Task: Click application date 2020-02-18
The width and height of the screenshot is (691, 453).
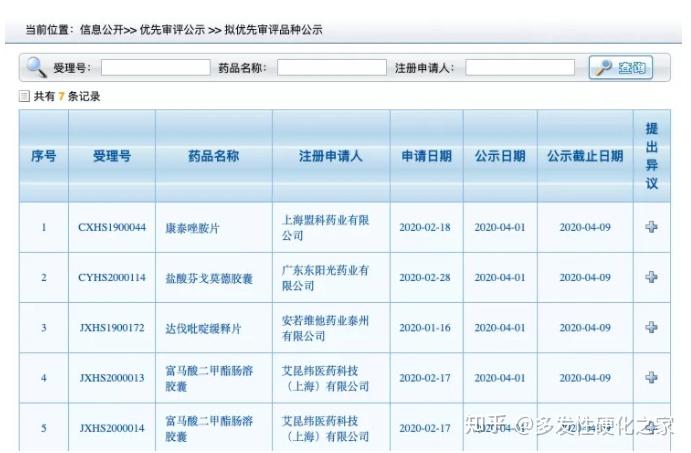Action: [x=425, y=227]
